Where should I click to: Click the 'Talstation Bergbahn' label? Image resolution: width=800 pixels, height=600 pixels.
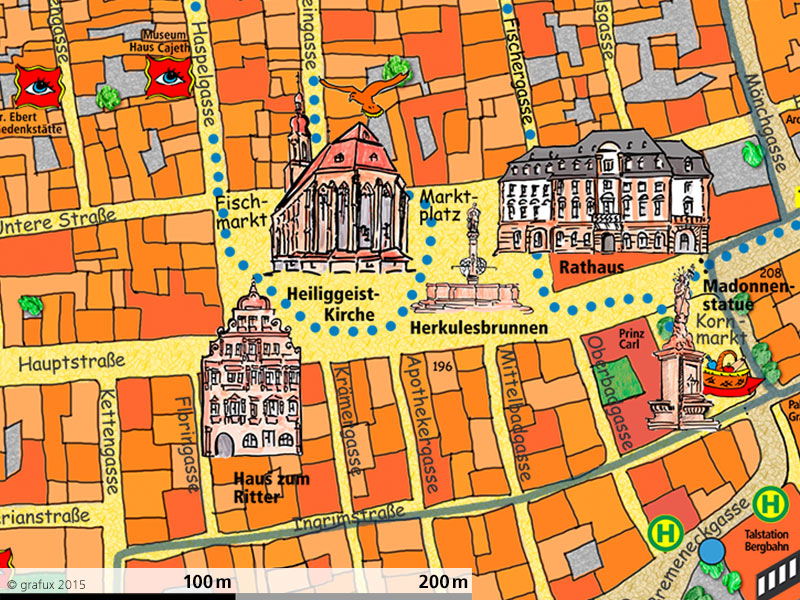click(766, 541)
